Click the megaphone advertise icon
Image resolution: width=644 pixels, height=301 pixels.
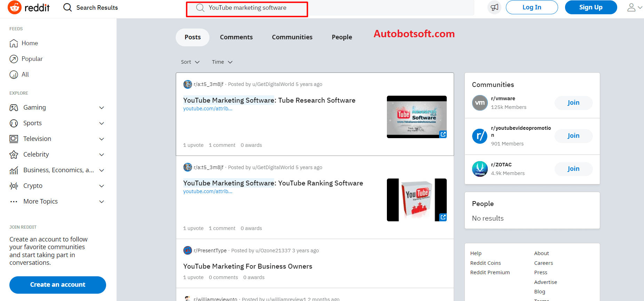494,7
